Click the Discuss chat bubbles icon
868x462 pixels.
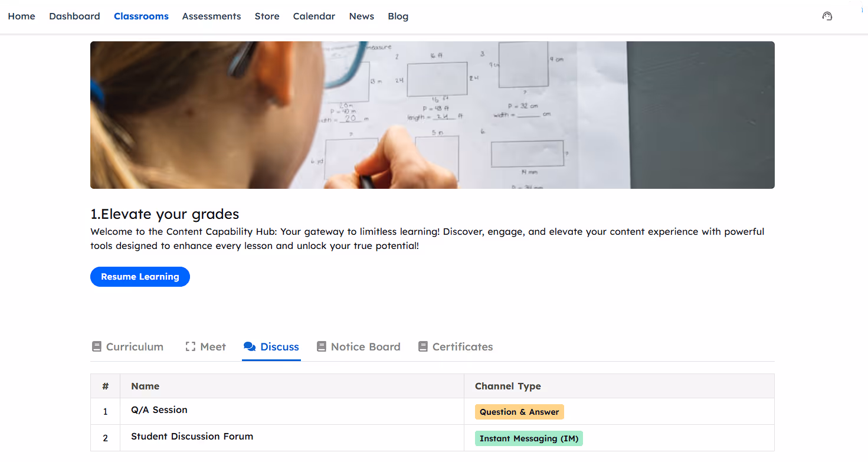tap(250, 346)
